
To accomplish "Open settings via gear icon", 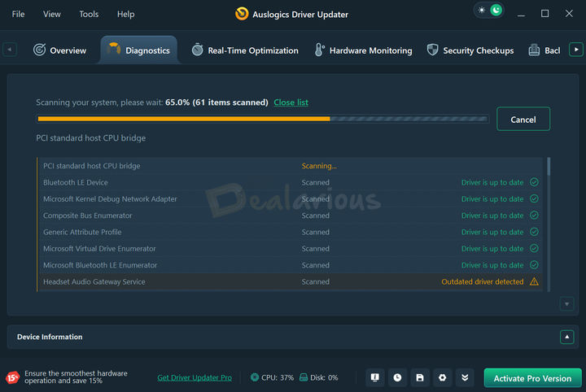I will click(x=442, y=377).
